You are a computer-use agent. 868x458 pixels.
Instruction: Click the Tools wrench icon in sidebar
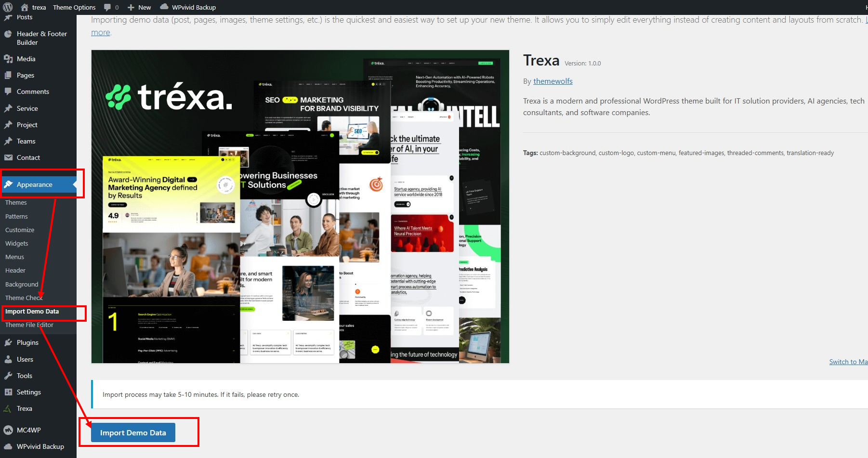point(8,376)
